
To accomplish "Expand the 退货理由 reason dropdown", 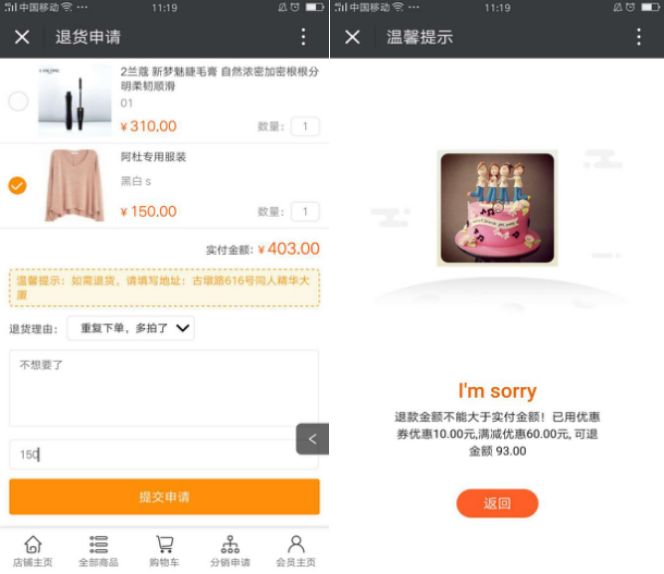I will (x=131, y=328).
